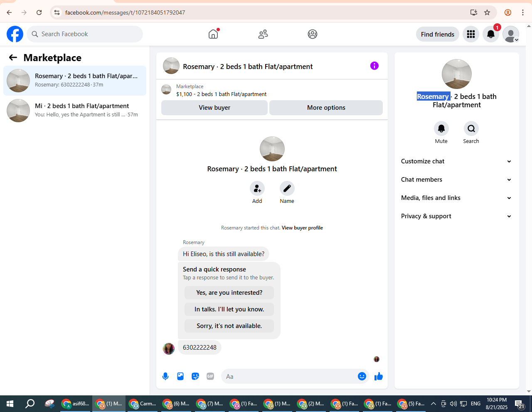Click the message text 6302222248

pos(200,348)
